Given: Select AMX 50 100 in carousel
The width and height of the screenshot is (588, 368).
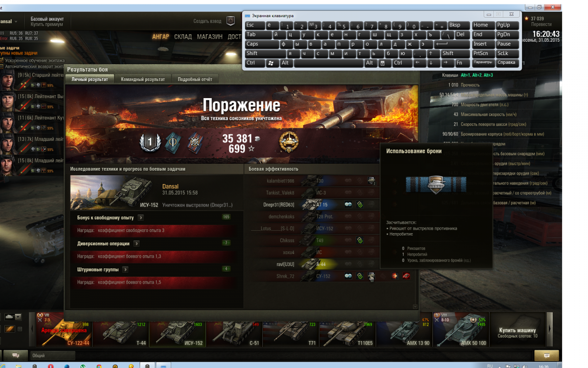Looking at the screenshot, I should click(x=461, y=330).
